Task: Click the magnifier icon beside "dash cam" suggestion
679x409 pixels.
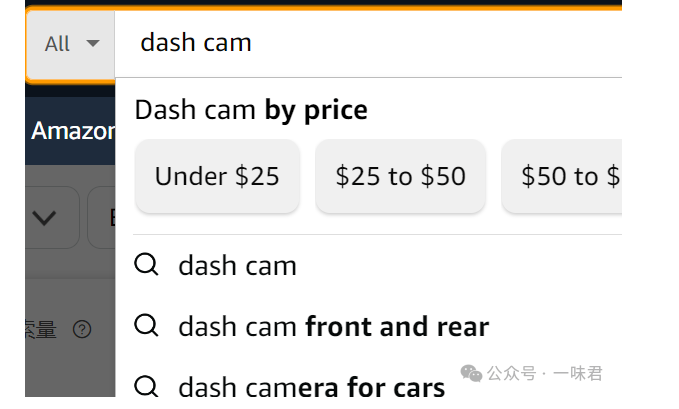Action: pos(147,265)
